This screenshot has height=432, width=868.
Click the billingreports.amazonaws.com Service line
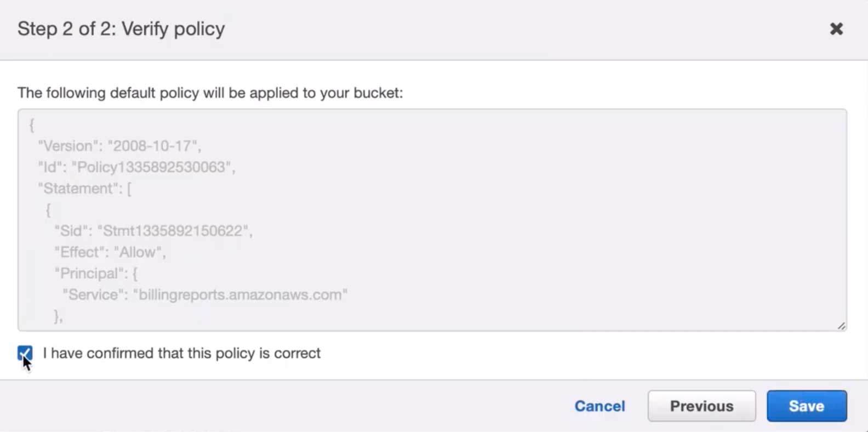(x=204, y=295)
